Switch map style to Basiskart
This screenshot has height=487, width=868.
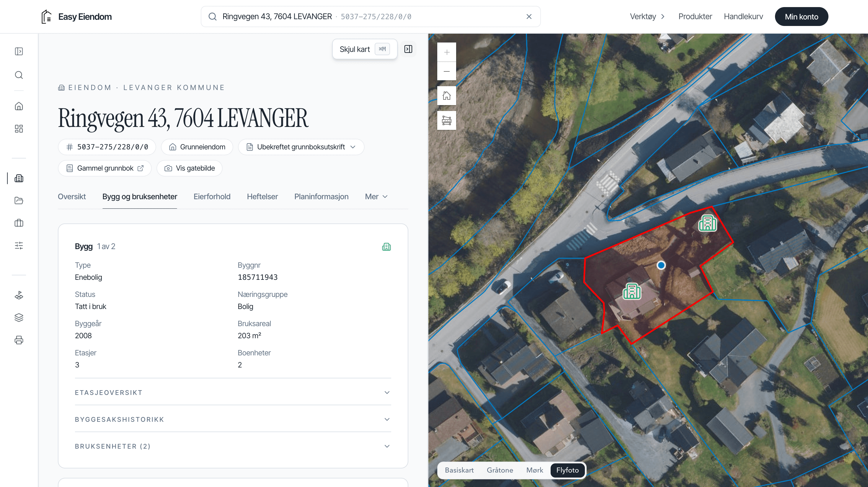point(459,470)
